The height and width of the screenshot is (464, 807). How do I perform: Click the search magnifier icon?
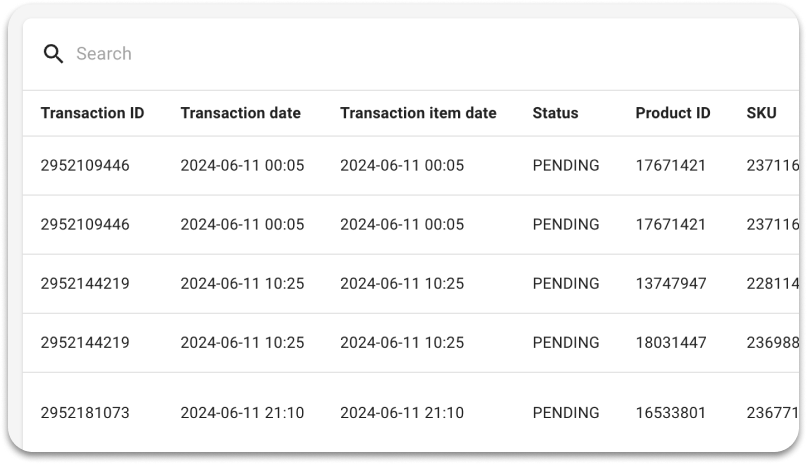[53, 53]
